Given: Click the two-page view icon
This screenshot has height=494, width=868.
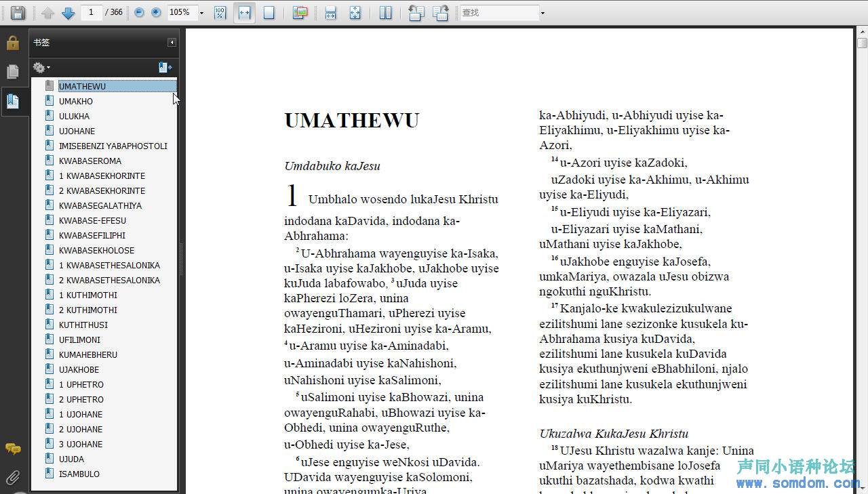Looking at the screenshot, I should 386,13.
